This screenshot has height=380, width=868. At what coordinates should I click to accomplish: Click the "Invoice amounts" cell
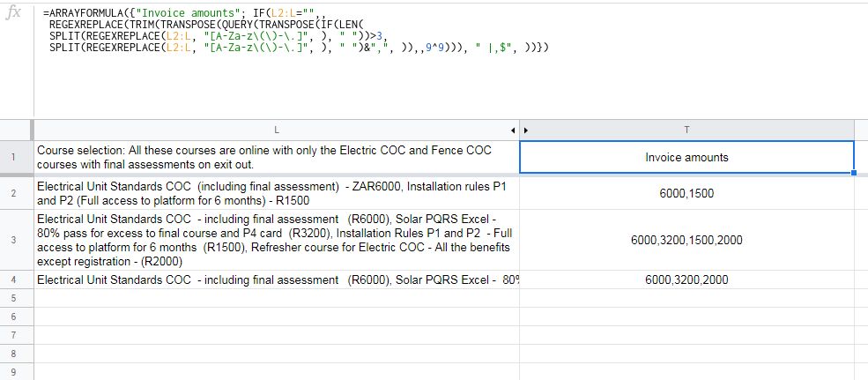tap(686, 157)
